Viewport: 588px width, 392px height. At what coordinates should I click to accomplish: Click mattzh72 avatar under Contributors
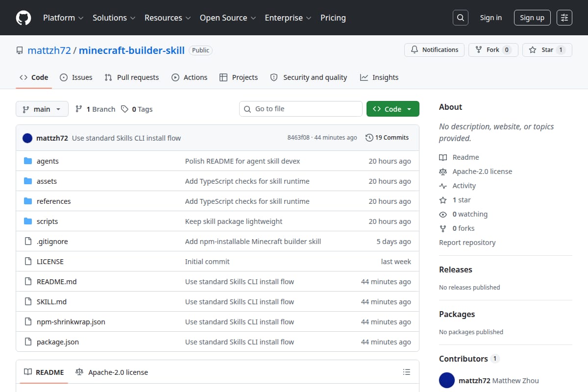[x=447, y=380]
